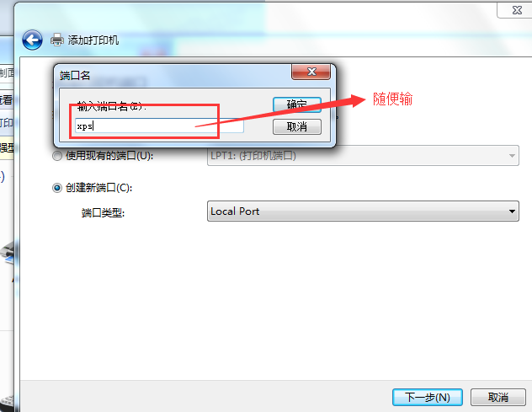Click the 添加打印机 wizard title text
The height and width of the screenshot is (412, 532).
[x=93, y=40]
